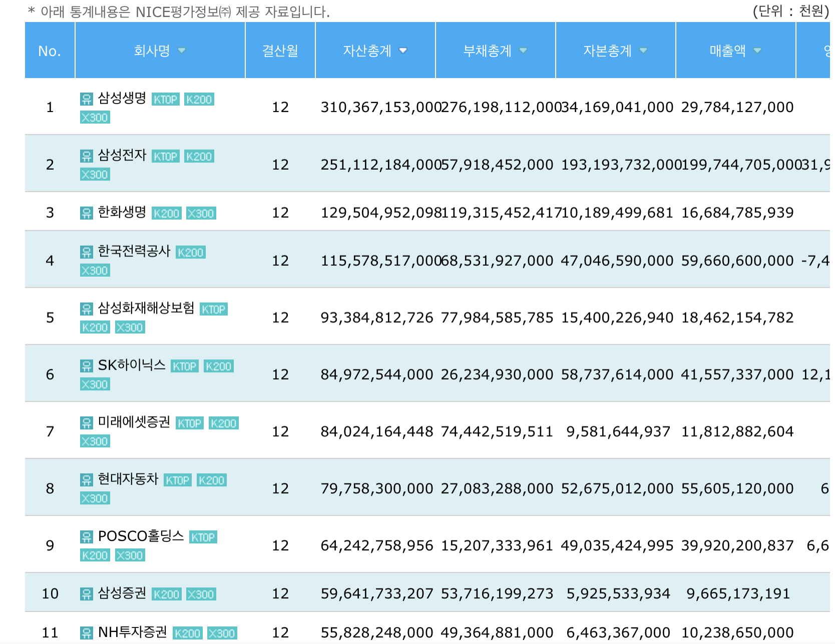Click the K200 badge next to 삼성증권
The height and width of the screenshot is (644, 835).
tap(166, 594)
